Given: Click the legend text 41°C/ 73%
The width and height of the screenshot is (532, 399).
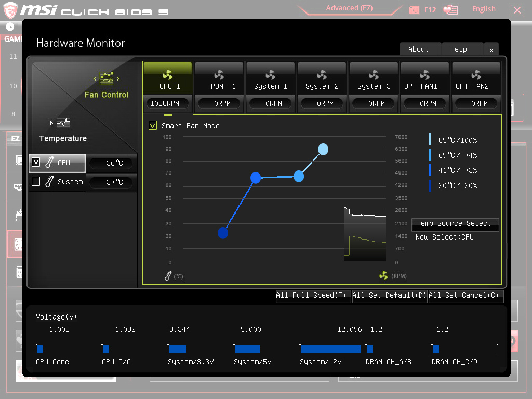Looking at the screenshot, I should 457,170.
